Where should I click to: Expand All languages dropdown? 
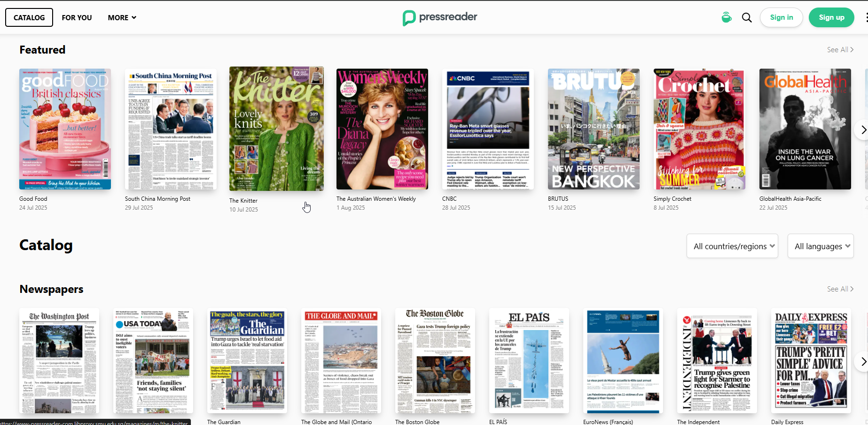point(821,246)
